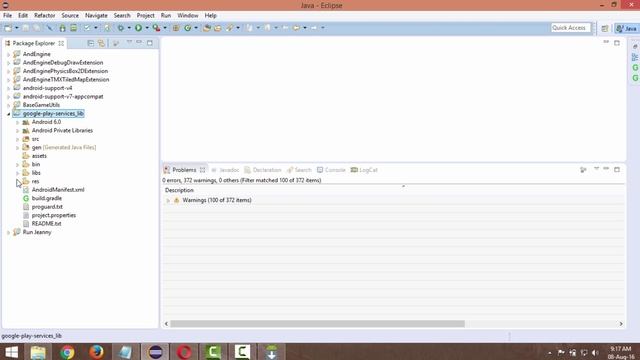This screenshot has width=640, height=360.
Task: Expand the AndEngine project
Action: (x=8, y=54)
